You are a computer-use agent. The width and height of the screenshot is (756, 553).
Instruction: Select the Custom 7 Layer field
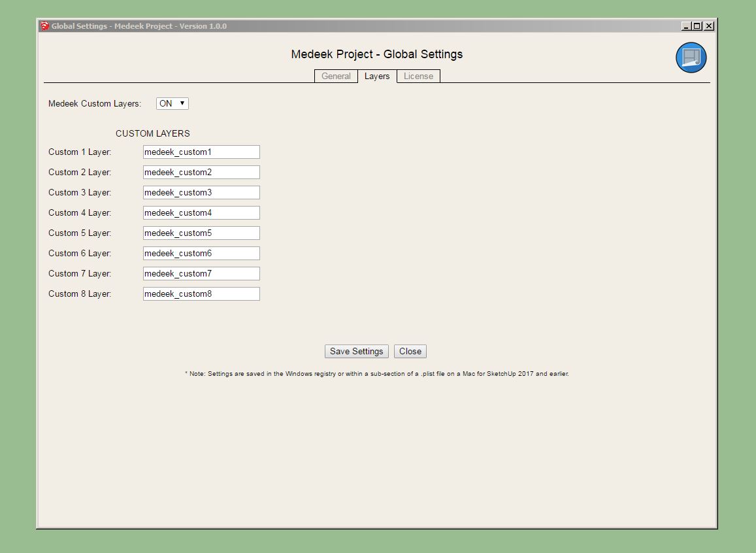coord(201,274)
